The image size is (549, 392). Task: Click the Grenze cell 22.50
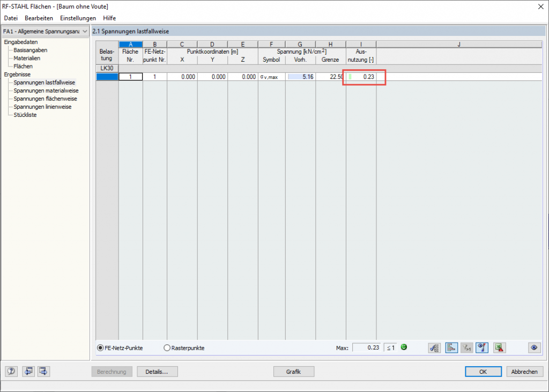pyautogui.click(x=330, y=77)
